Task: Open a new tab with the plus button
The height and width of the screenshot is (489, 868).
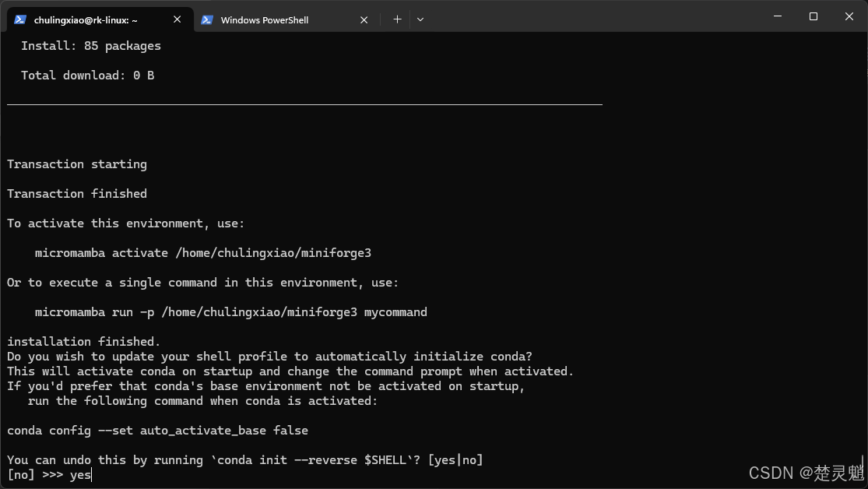Action: coord(397,19)
